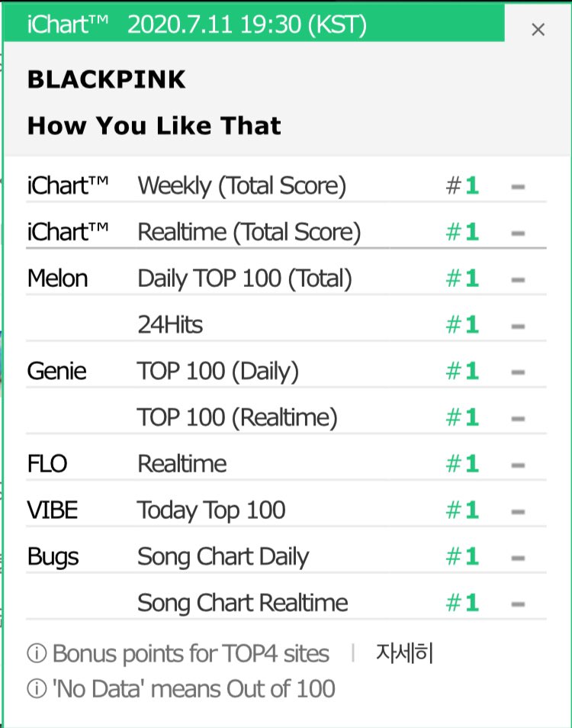This screenshot has width=572, height=728.
Task: Open VIBE Today Top 100 entry
Action: click(x=211, y=510)
